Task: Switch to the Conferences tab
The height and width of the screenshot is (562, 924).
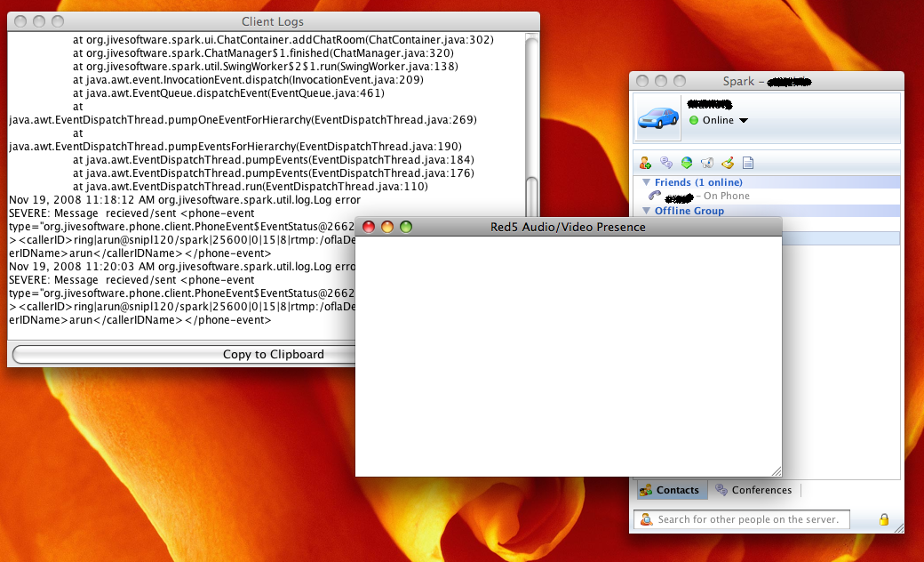Action: pos(753,490)
